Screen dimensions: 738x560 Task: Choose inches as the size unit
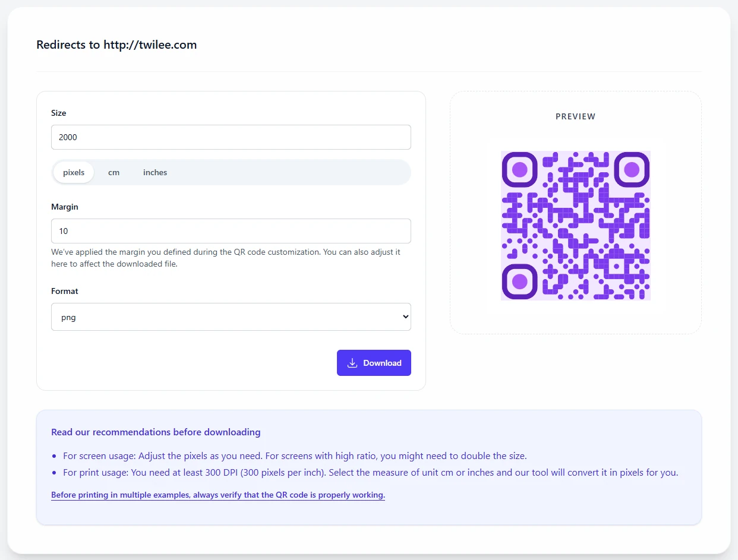point(154,172)
